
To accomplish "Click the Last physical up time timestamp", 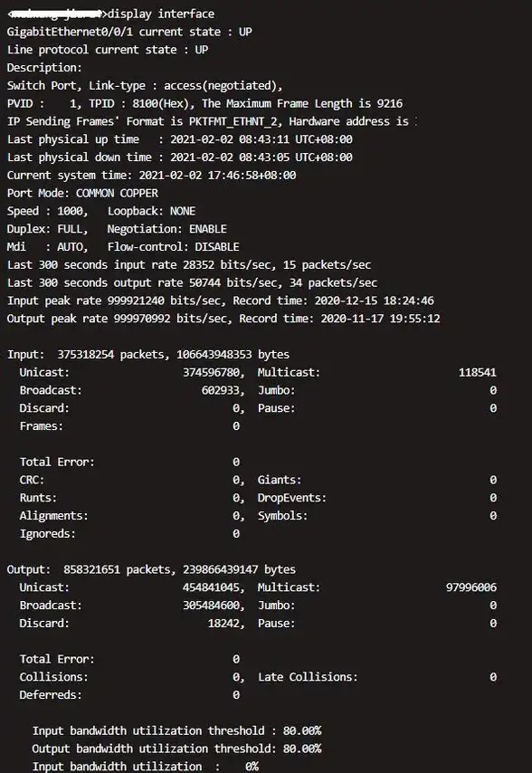I will [x=261, y=139].
